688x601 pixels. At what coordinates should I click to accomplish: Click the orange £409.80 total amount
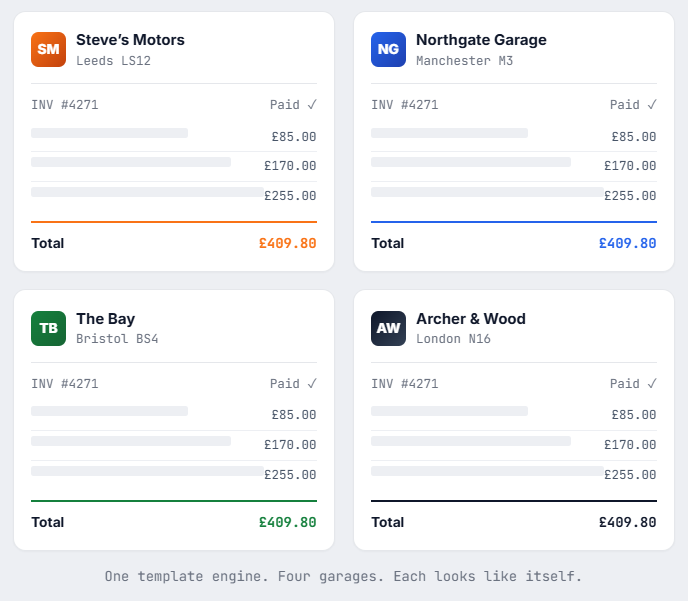click(287, 243)
